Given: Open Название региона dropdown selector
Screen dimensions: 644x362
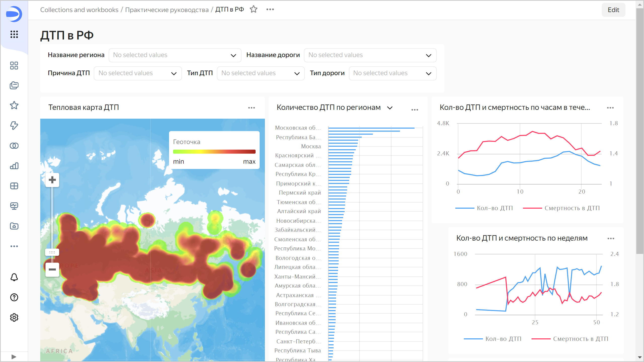Looking at the screenshot, I should pos(175,55).
